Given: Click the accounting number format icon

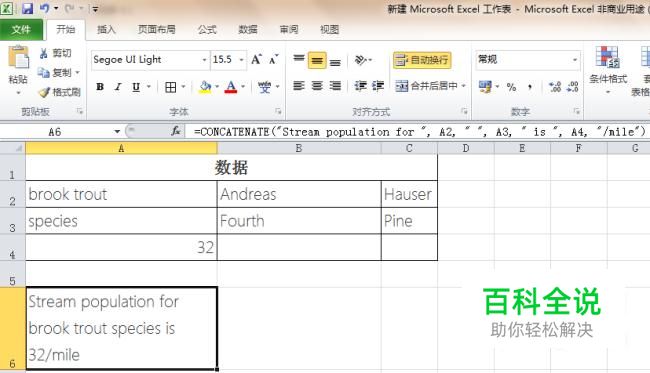Looking at the screenshot, I should click(485, 86).
